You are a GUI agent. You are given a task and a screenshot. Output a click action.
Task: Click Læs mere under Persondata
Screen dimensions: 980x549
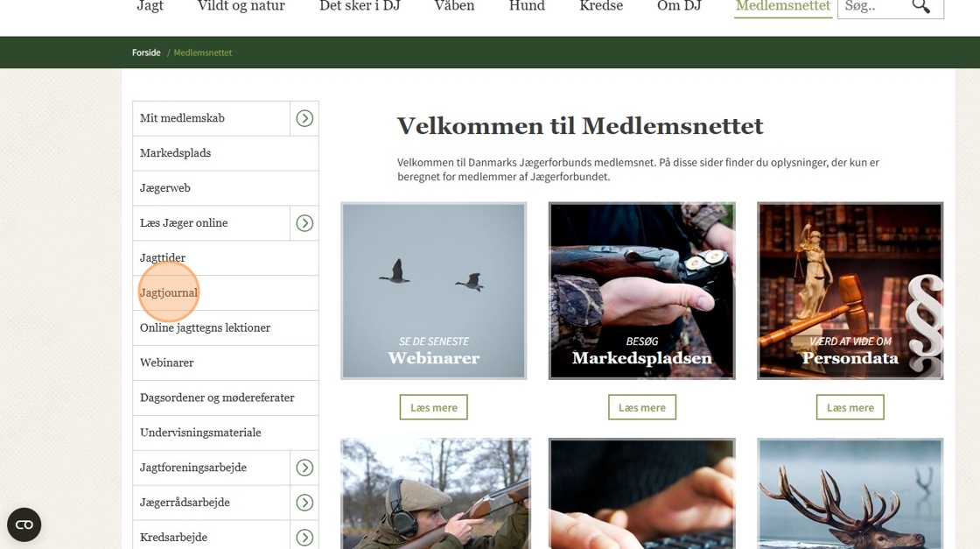pos(850,407)
